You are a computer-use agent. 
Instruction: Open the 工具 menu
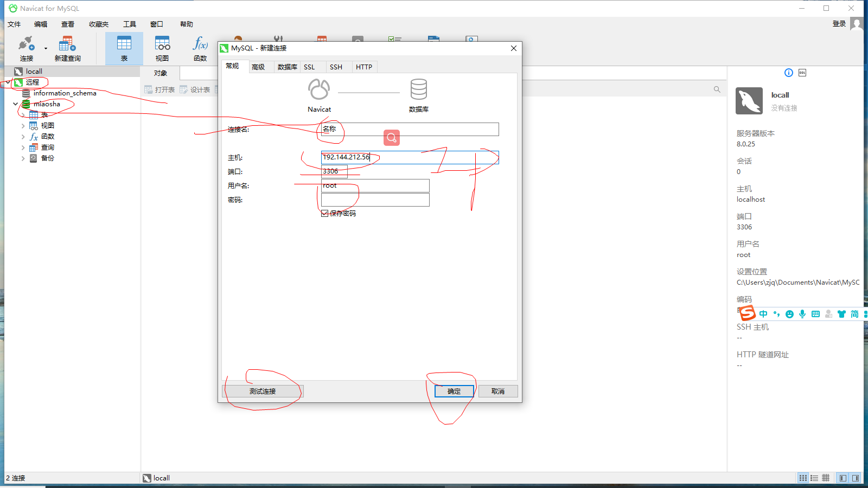[130, 24]
